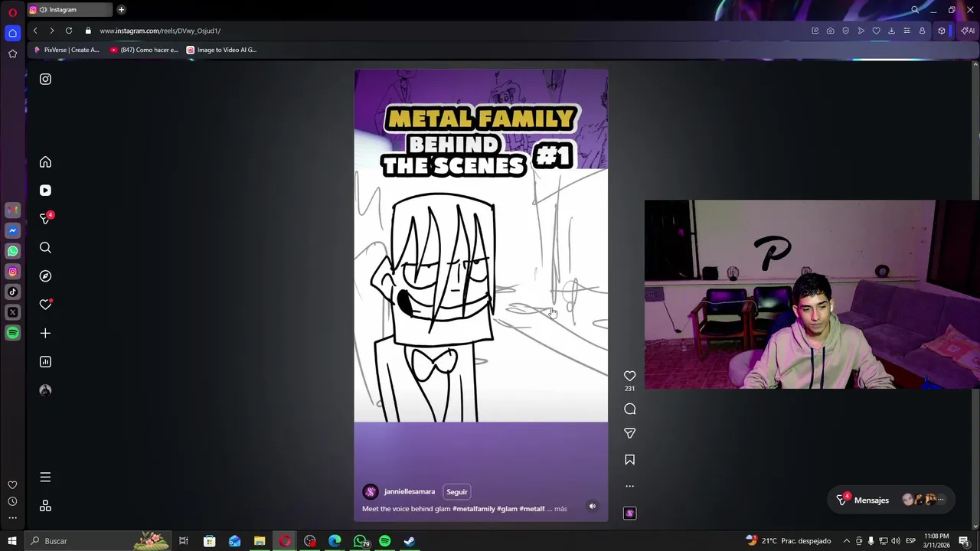Select the Instagram browser tab
Image resolution: width=980 pixels, height=551 pixels.
coord(69,10)
